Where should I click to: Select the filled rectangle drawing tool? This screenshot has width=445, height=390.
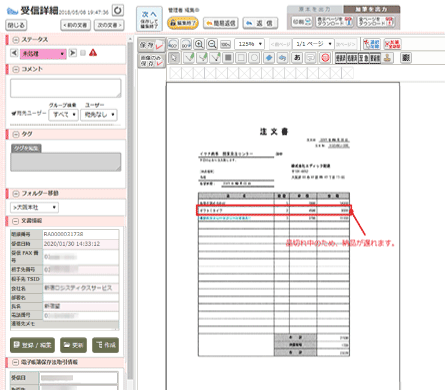click(228, 58)
